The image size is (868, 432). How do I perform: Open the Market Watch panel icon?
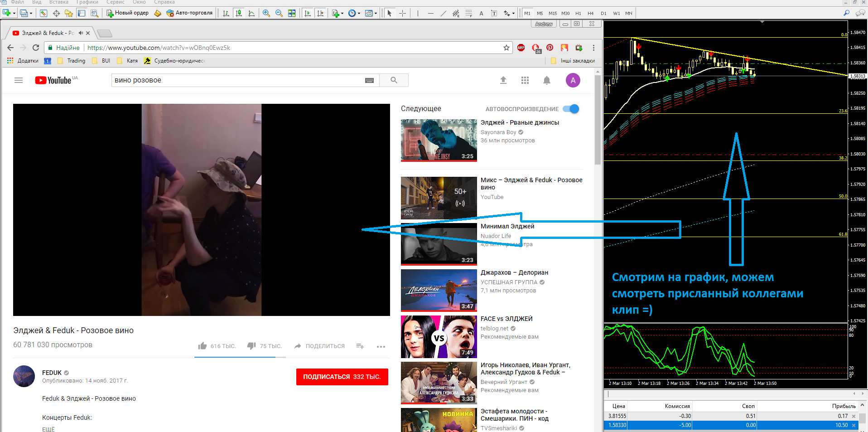click(x=43, y=13)
